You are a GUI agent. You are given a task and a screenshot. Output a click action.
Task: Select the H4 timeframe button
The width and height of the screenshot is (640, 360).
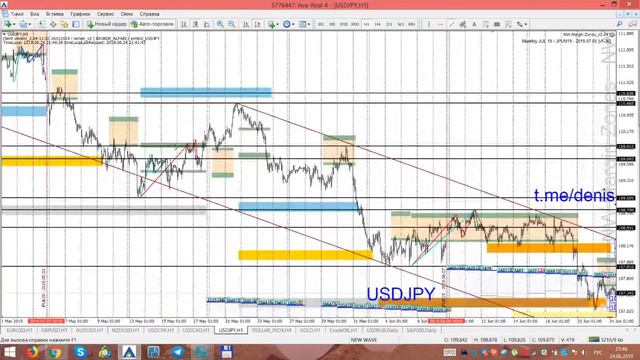click(x=378, y=24)
